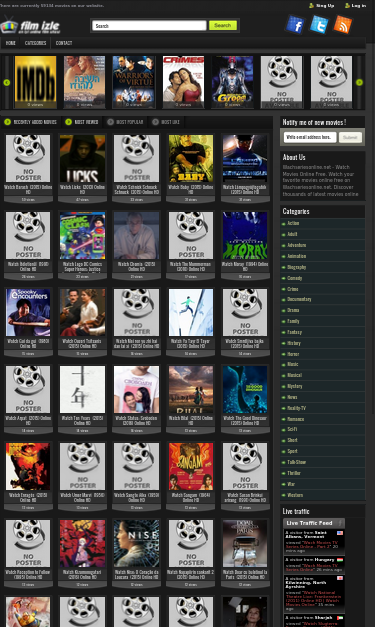Viewport: 375px width, 627px height.
Task: Click the Log in link
Action: [x=355, y=6]
